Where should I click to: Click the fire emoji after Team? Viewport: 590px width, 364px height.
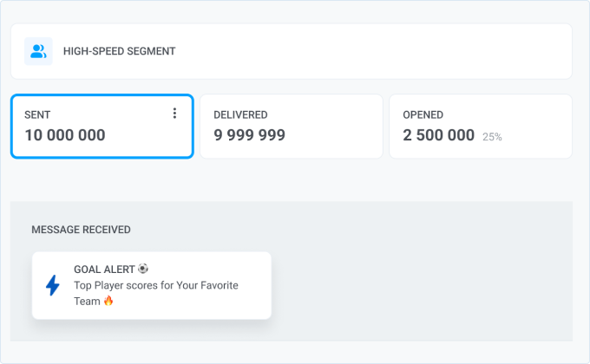click(x=108, y=301)
